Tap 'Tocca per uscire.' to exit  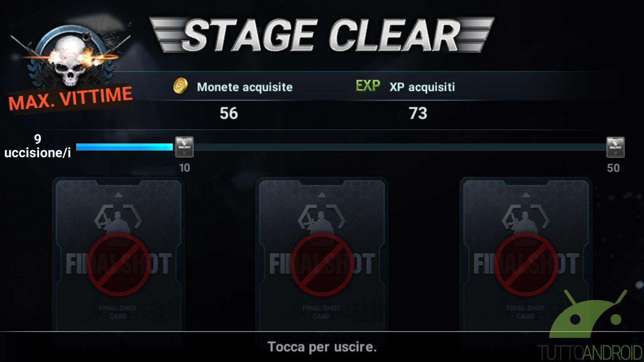(x=322, y=347)
